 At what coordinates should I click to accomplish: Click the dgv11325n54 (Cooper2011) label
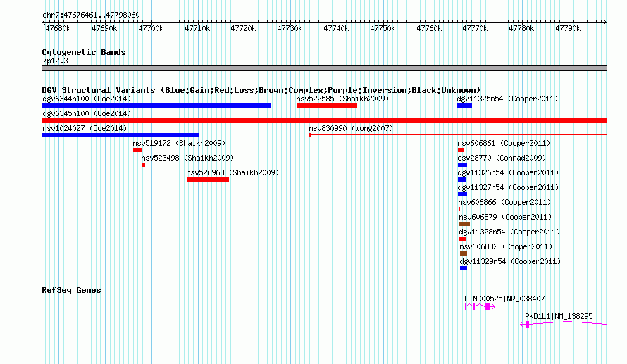click(x=507, y=99)
